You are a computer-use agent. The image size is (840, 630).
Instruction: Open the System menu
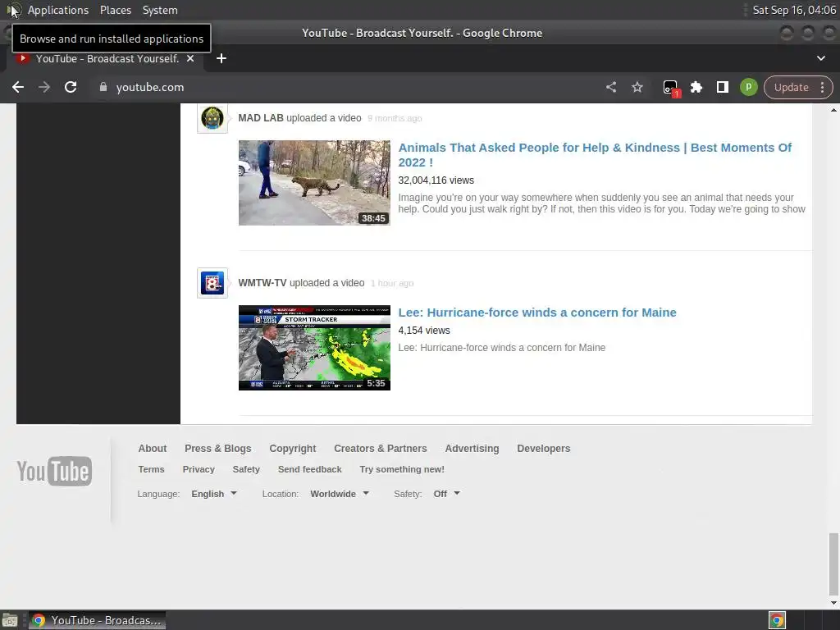tap(160, 10)
